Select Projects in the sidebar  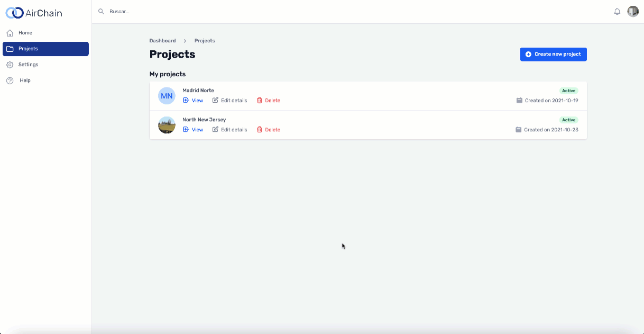coord(45,49)
